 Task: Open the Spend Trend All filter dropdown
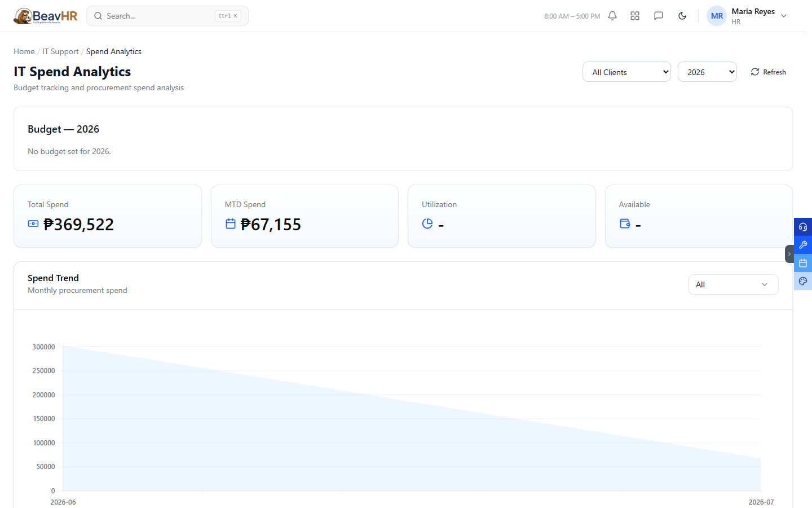pyautogui.click(x=733, y=284)
